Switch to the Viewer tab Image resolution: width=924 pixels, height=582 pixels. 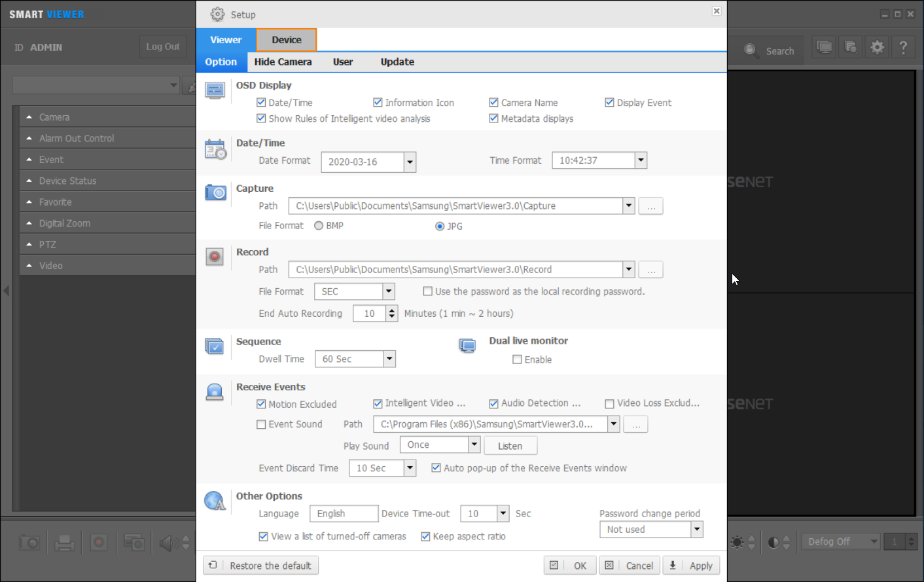[226, 40]
